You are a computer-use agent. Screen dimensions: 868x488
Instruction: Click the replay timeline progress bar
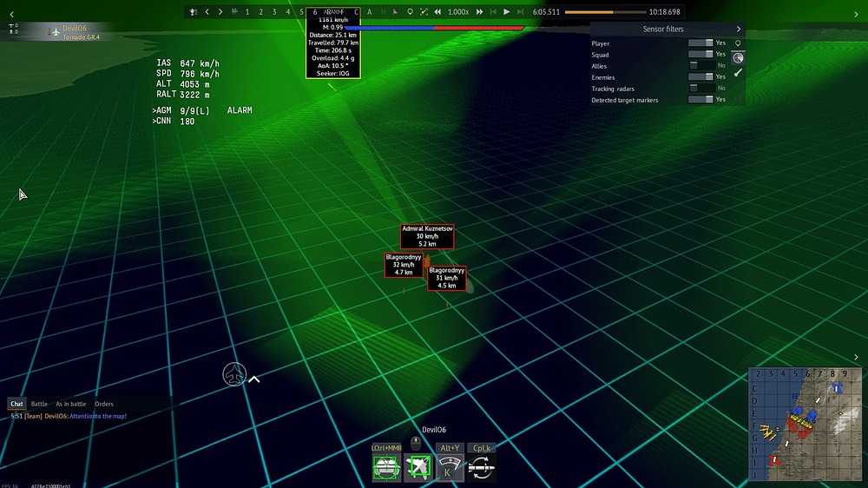click(x=605, y=11)
